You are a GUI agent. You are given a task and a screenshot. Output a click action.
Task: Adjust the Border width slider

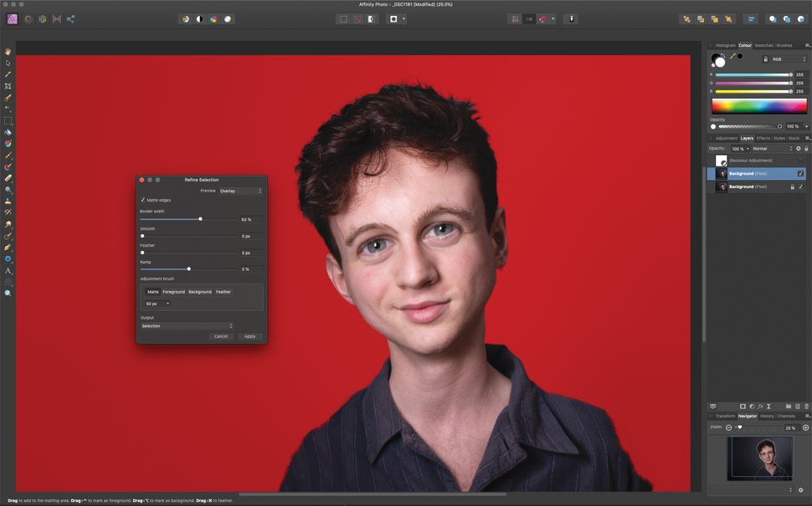pos(201,218)
